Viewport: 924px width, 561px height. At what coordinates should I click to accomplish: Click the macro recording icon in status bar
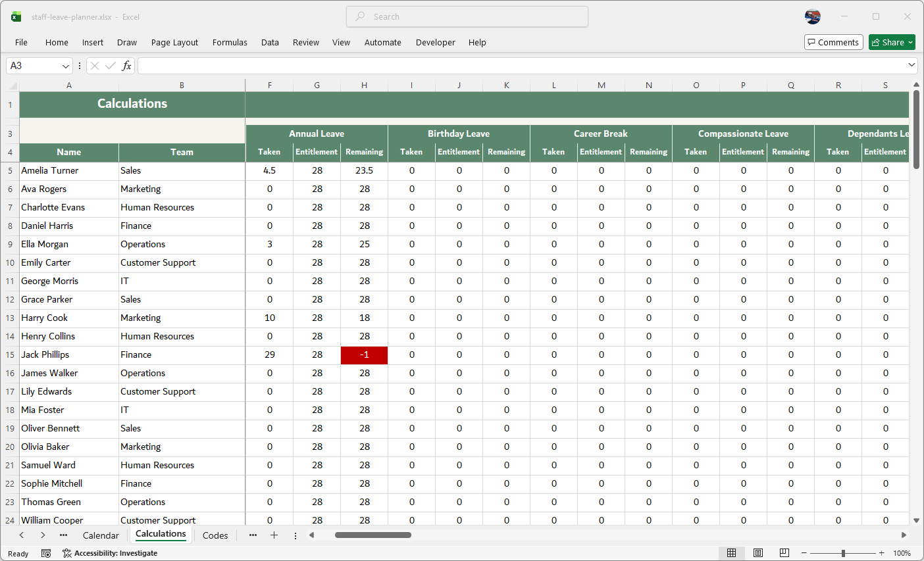pos(45,553)
